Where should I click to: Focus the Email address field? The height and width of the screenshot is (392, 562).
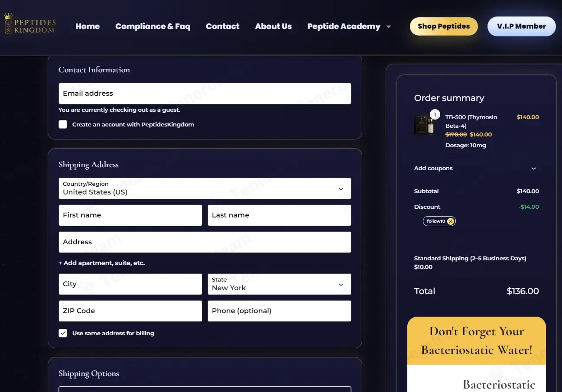tap(205, 94)
